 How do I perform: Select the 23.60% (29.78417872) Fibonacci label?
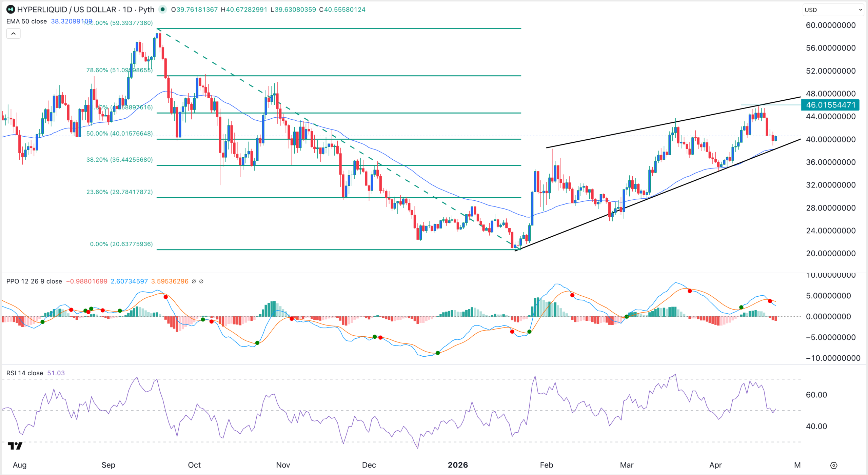[x=119, y=192]
